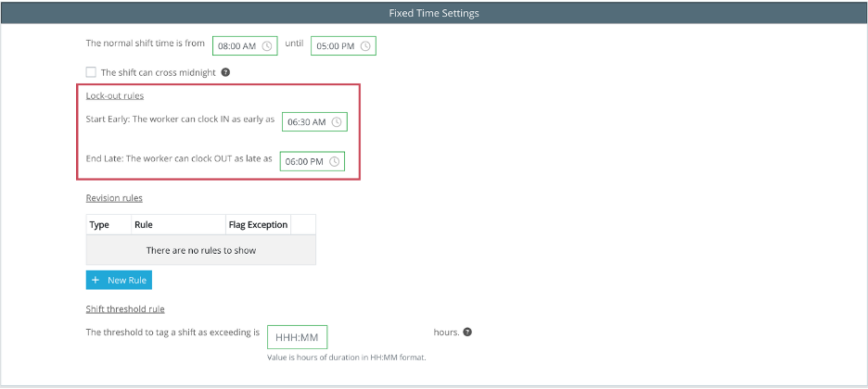Click clock icon in shift start time field

point(267,46)
